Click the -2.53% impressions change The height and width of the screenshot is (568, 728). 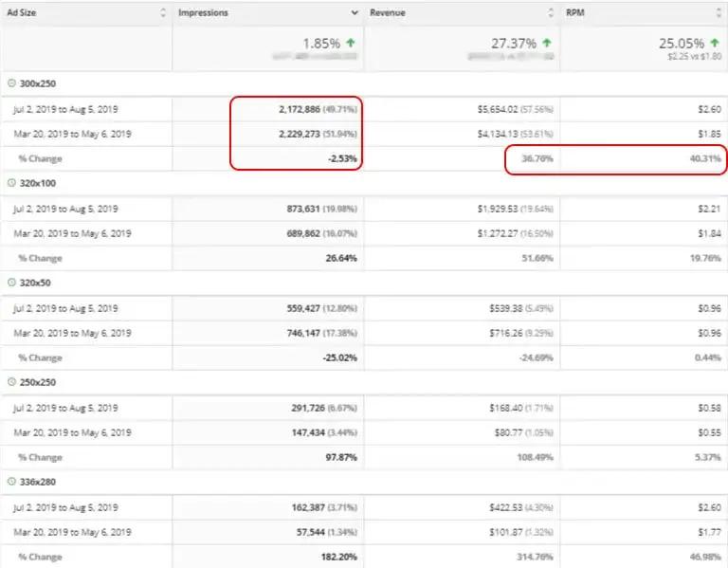[x=342, y=158]
